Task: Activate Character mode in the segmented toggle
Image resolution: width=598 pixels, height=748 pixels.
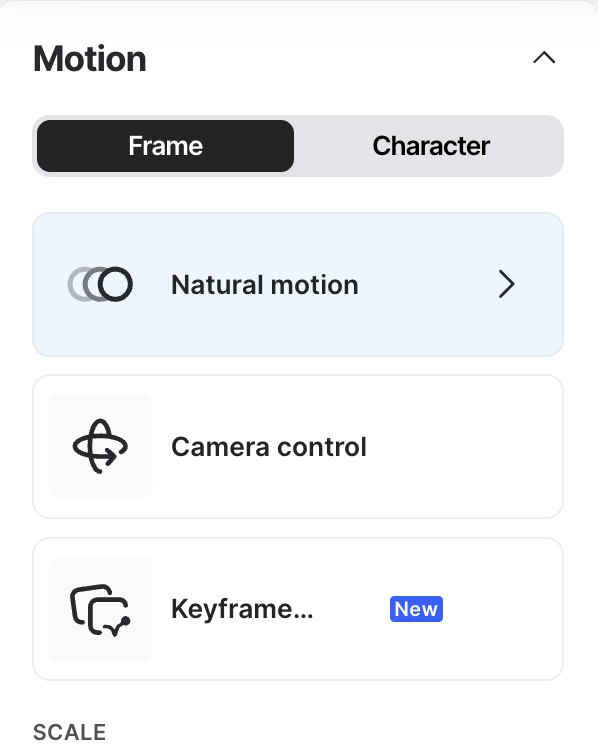Action: 431,146
